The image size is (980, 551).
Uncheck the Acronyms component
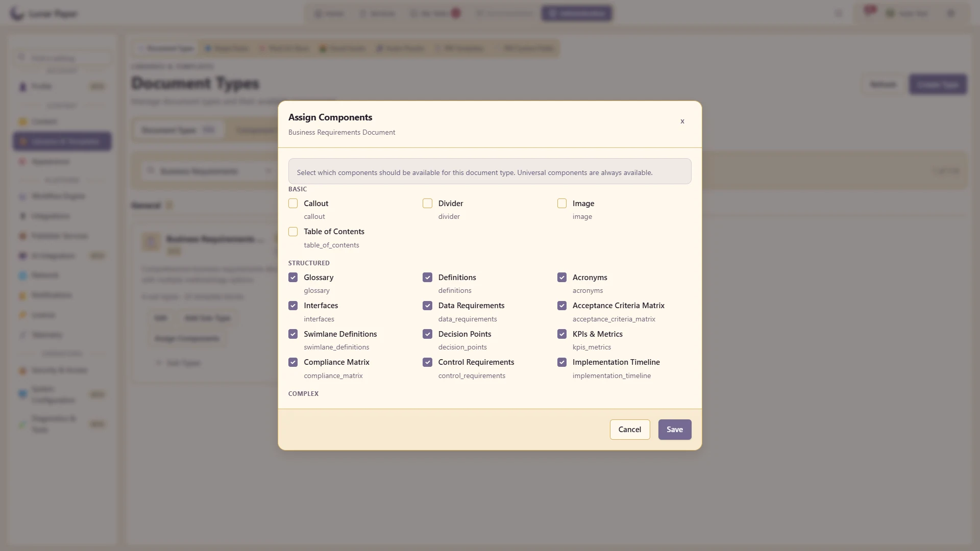coord(562,278)
